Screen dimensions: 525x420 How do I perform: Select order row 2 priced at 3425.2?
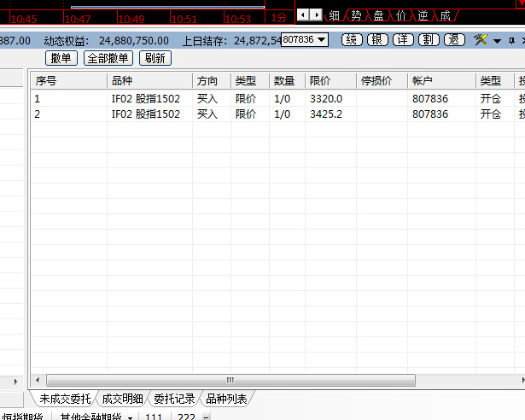(x=256, y=114)
